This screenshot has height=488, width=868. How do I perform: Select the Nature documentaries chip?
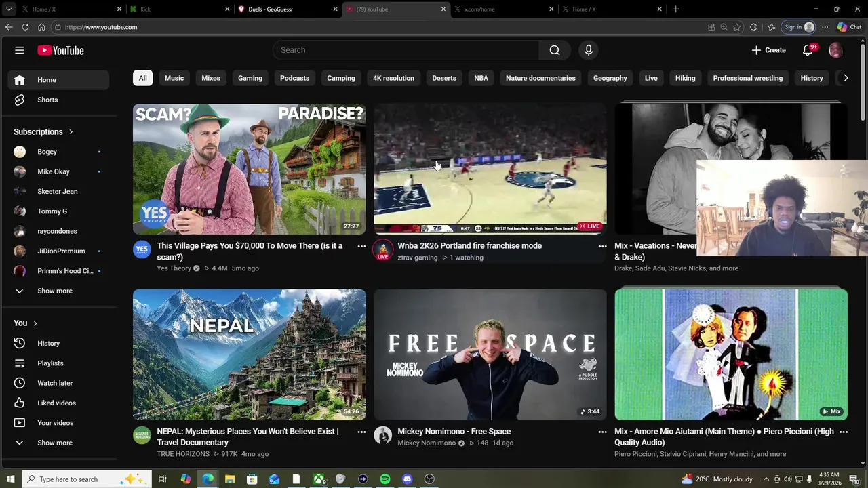tap(540, 78)
